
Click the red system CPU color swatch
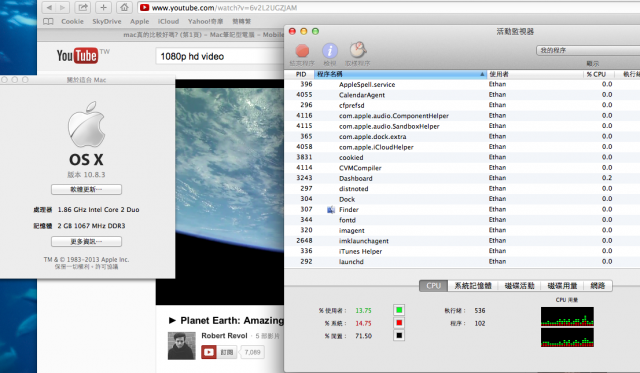[399, 323]
